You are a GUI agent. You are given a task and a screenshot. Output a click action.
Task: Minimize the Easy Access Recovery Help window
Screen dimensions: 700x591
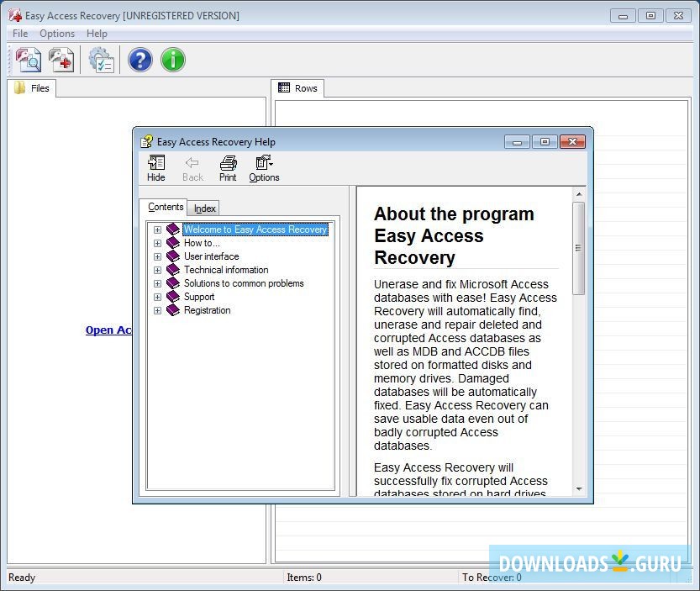(517, 141)
